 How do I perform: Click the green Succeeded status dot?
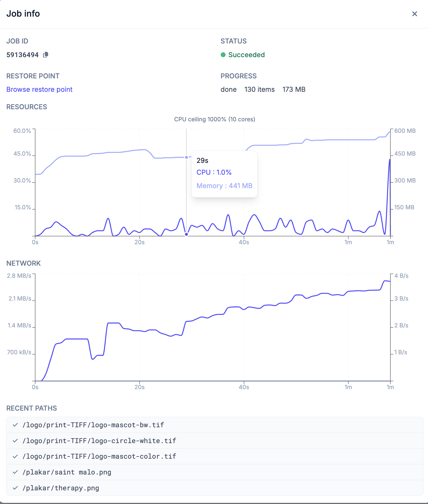click(223, 55)
